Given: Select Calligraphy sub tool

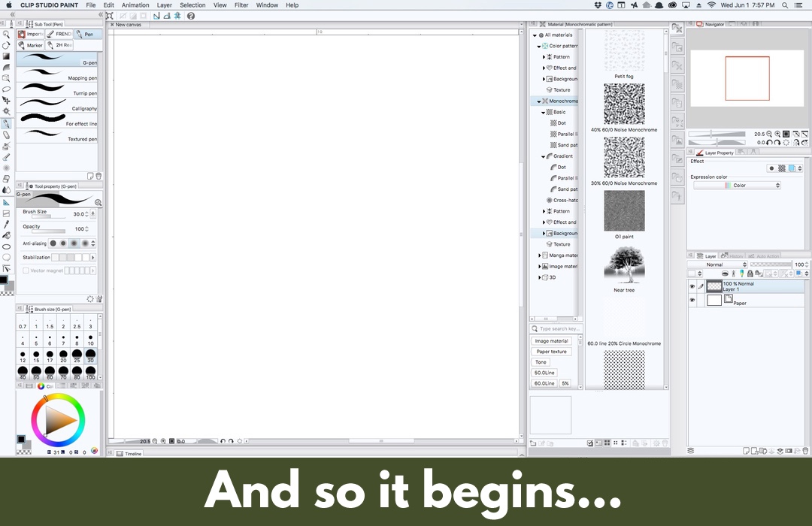Looking at the screenshot, I should coord(57,105).
